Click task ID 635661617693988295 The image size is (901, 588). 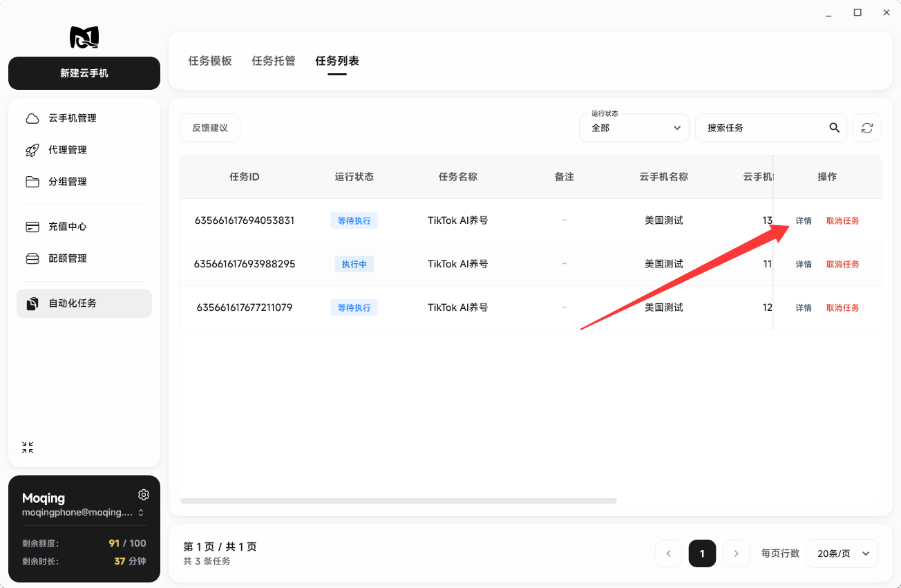click(x=245, y=264)
